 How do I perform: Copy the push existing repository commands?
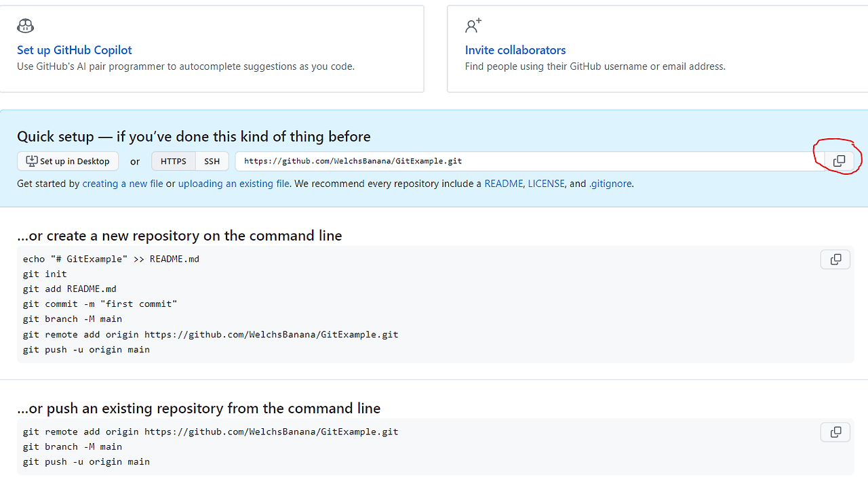coord(835,432)
